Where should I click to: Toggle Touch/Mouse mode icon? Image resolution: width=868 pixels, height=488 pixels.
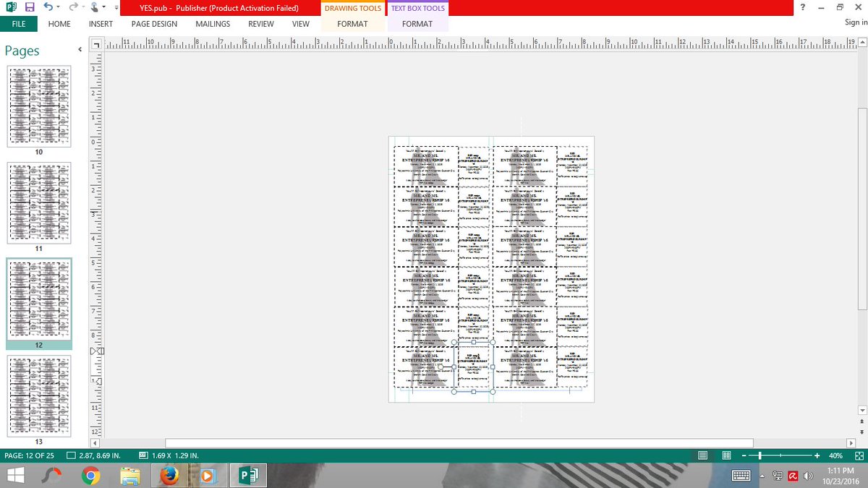click(x=95, y=7)
